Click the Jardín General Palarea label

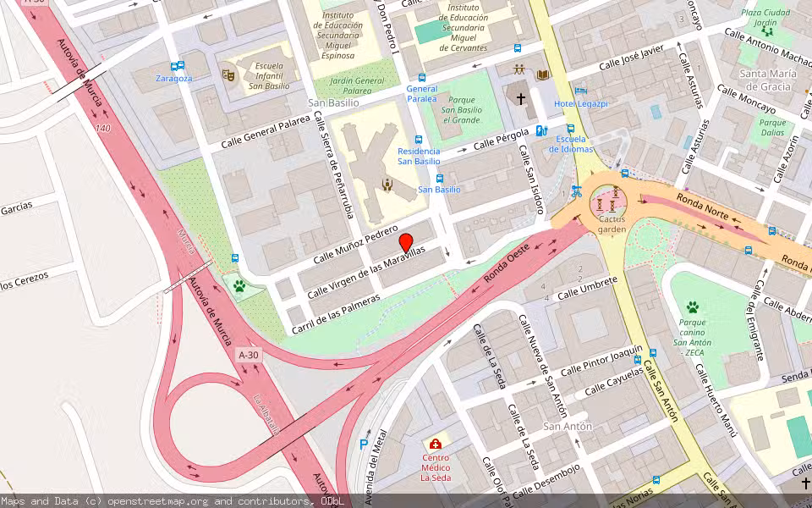pos(357,86)
